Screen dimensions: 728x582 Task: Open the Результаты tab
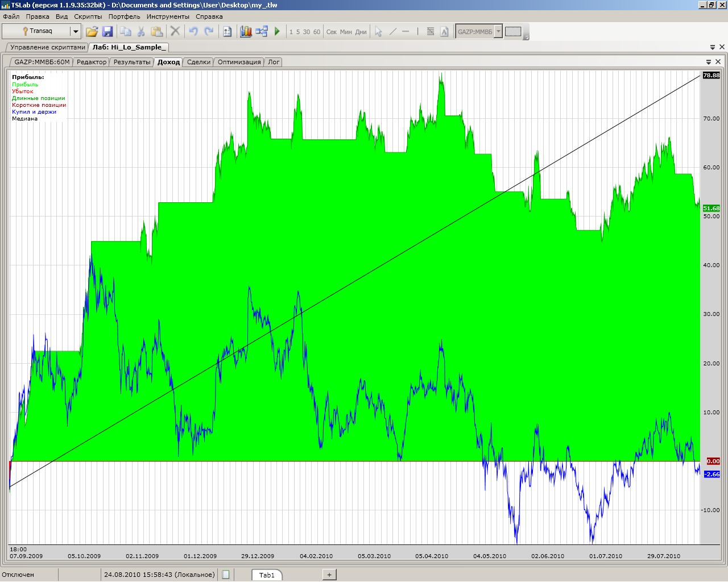tap(132, 62)
